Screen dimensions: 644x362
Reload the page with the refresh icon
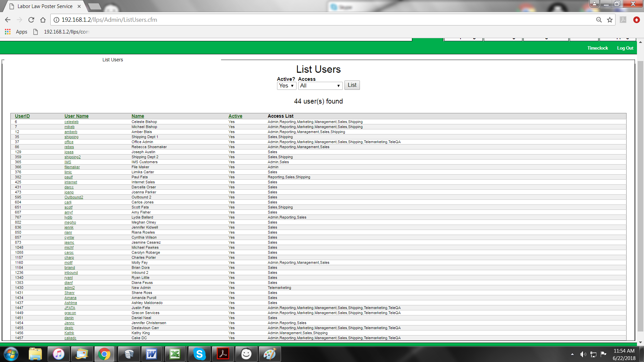pos(31,20)
